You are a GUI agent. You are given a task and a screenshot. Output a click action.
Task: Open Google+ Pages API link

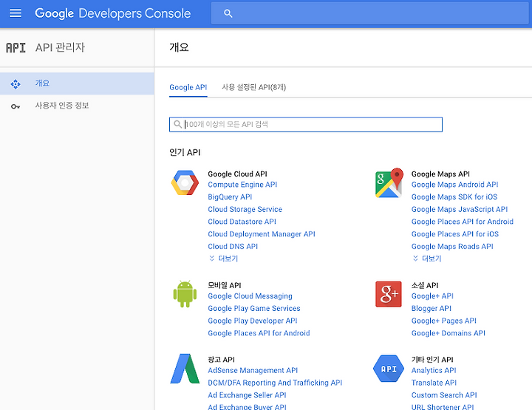pos(444,321)
